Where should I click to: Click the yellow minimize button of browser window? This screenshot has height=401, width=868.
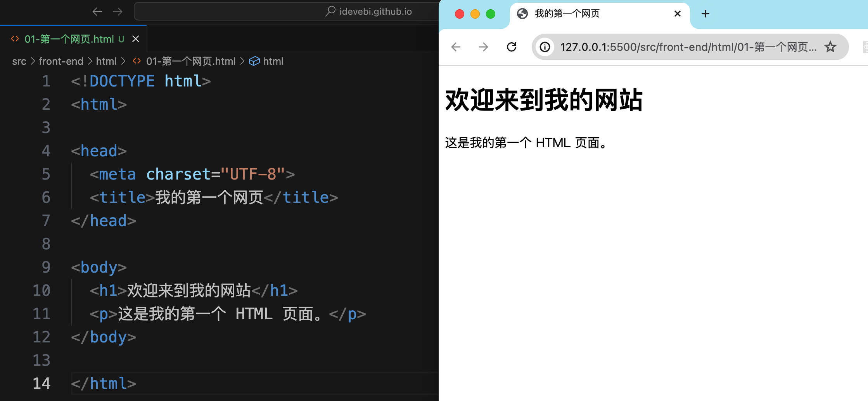[x=475, y=14]
